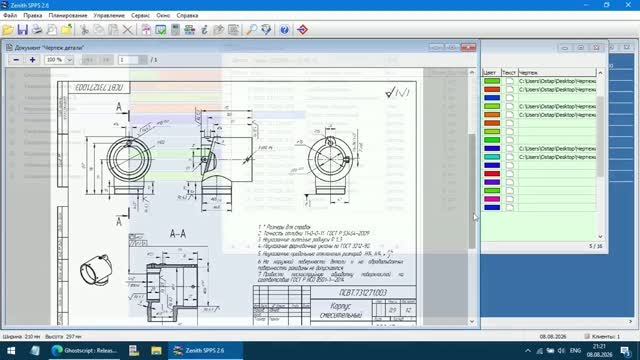Open the page number dropdown arrow
The width and height of the screenshot is (640, 360).
click(x=143, y=60)
